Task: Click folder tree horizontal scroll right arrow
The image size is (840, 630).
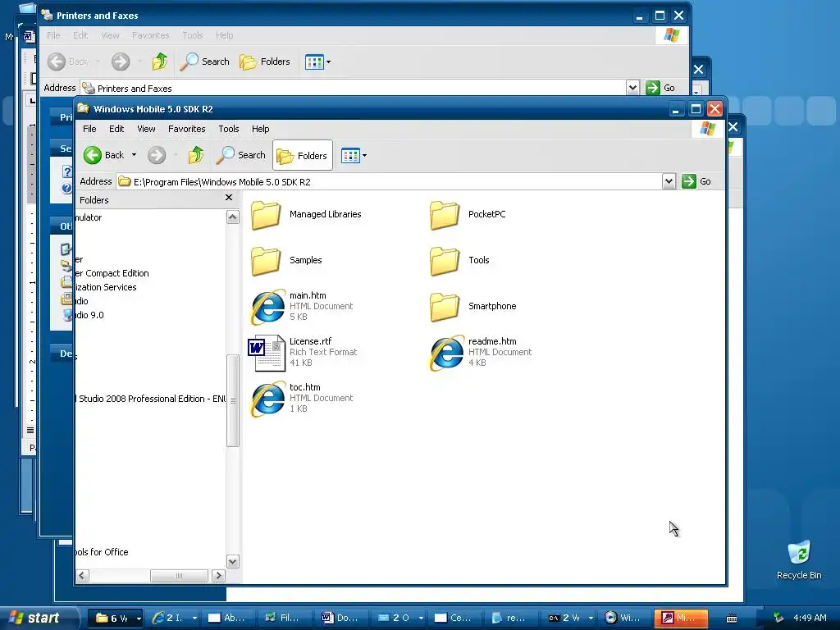Action: [x=218, y=576]
